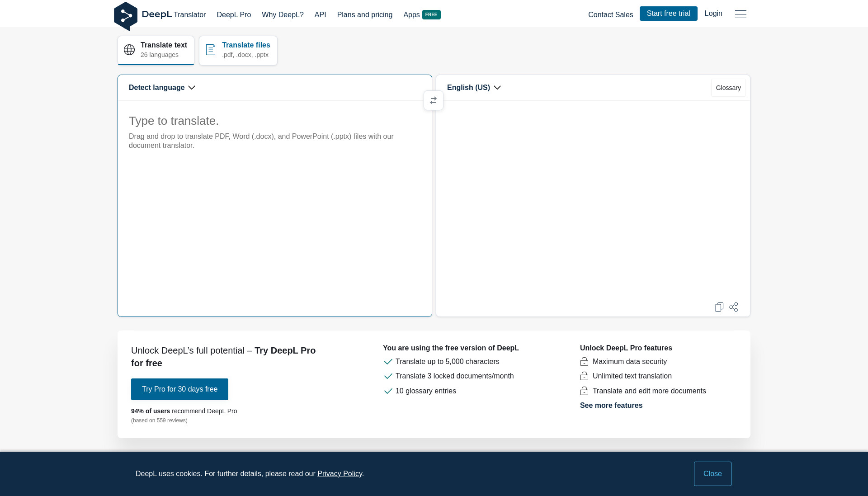
Task: Copy translated text to clipboard
Action: tap(719, 307)
